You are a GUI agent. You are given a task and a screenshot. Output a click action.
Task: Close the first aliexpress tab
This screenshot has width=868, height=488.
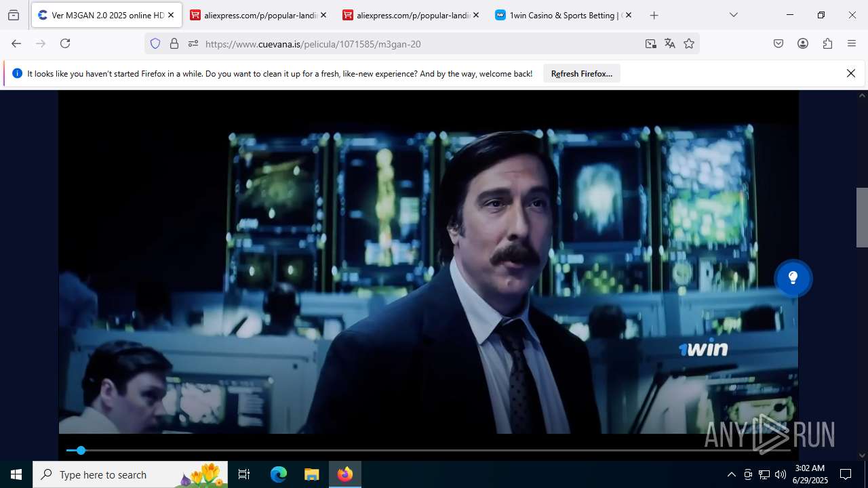[x=323, y=15]
